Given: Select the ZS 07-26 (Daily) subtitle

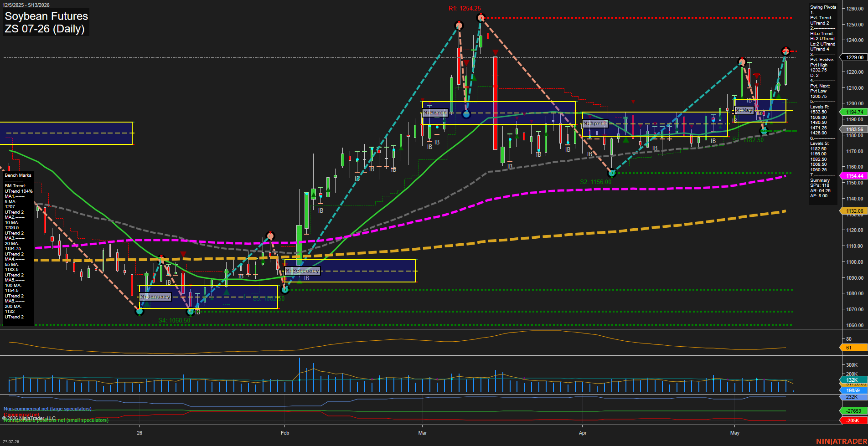Looking at the screenshot, I should tap(45, 29).
